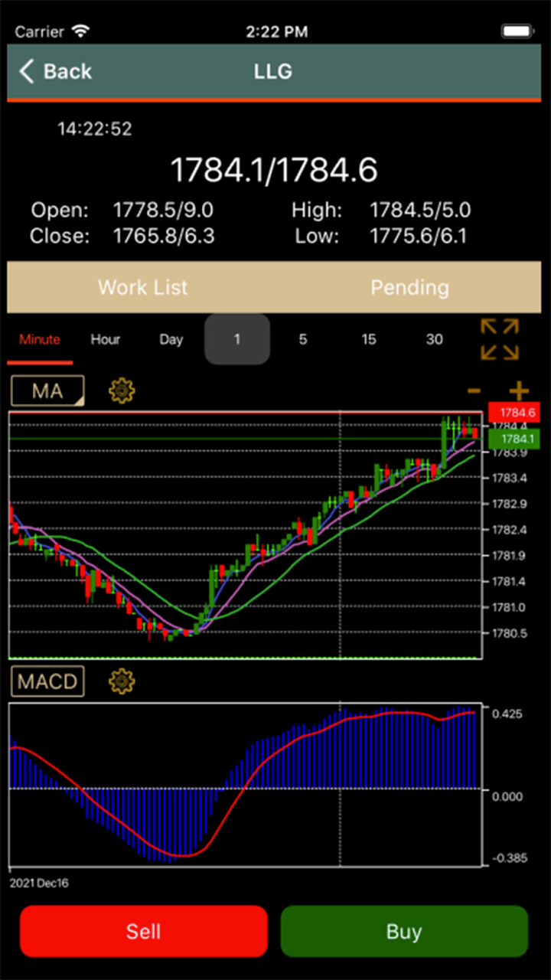Select the 15 minute interval
This screenshot has height=980, width=551.
(x=369, y=339)
